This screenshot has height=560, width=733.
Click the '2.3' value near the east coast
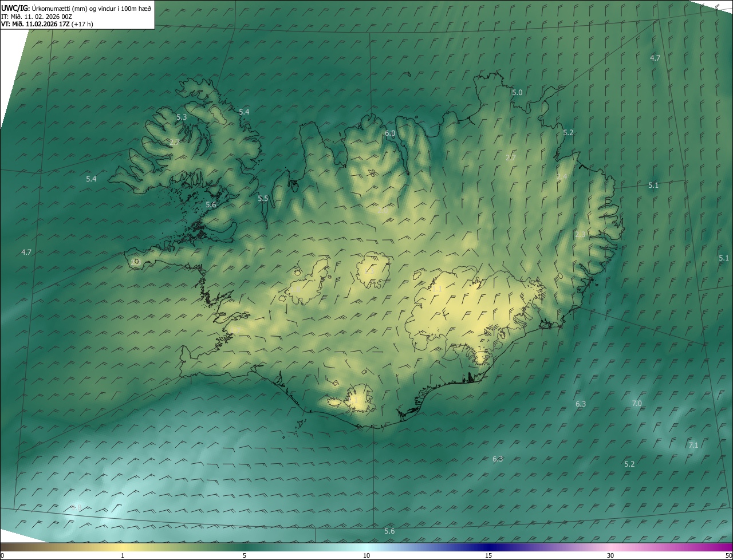click(580, 234)
